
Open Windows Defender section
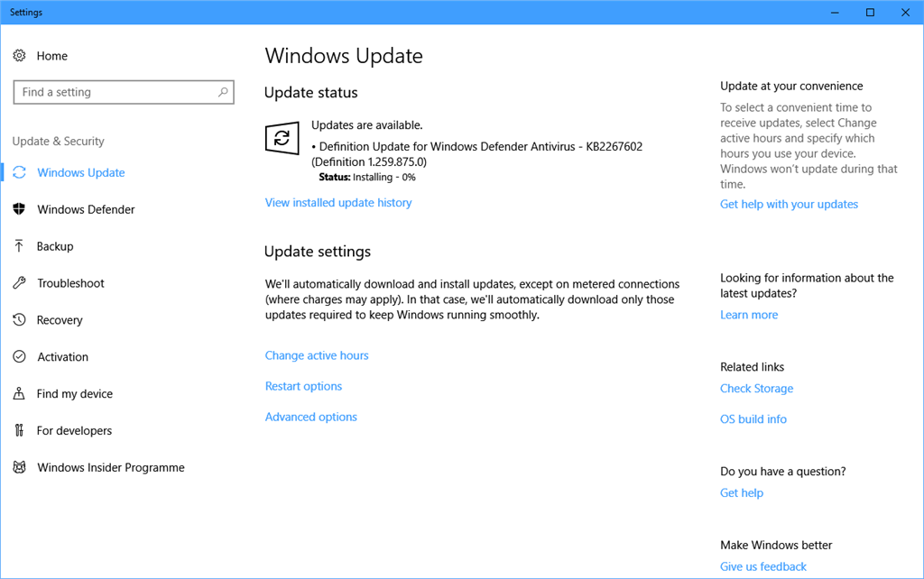(x=86, y=209)
